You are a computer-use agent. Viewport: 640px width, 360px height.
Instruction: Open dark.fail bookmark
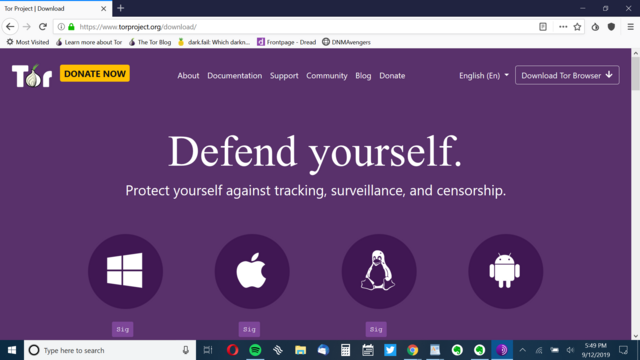pos(214,42)
